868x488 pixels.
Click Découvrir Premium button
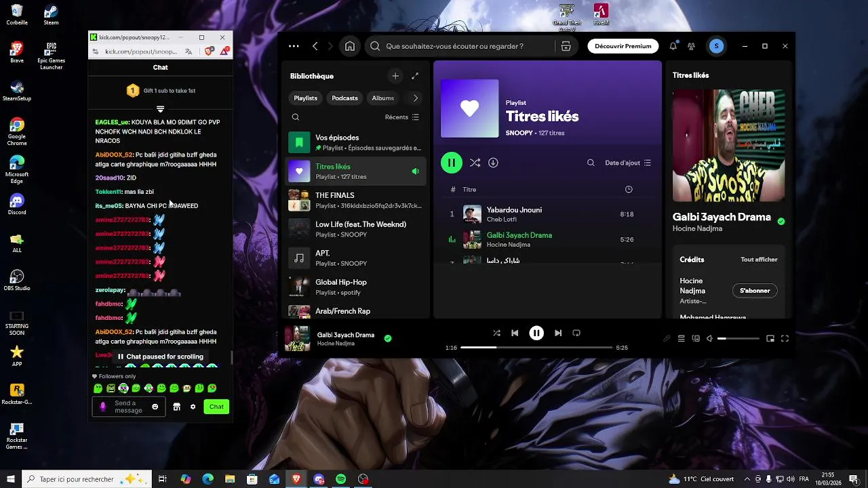coord(623,46)
